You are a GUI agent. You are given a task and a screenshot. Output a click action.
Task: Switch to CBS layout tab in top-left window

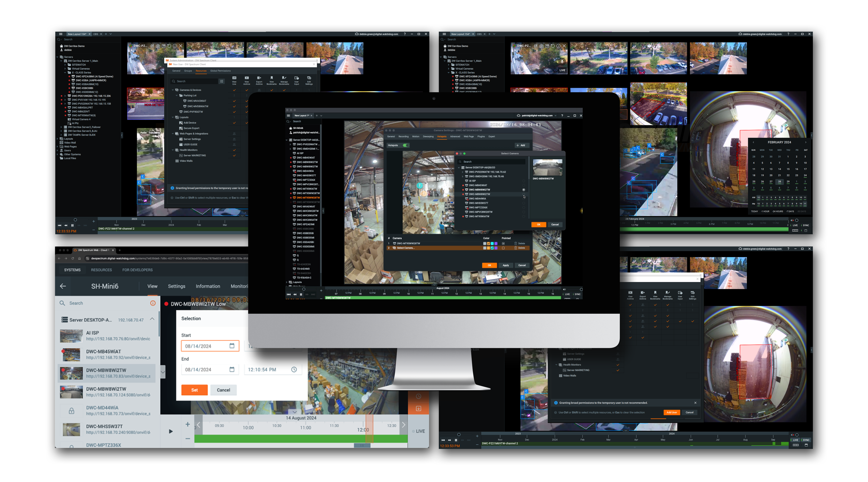point(96,34)
